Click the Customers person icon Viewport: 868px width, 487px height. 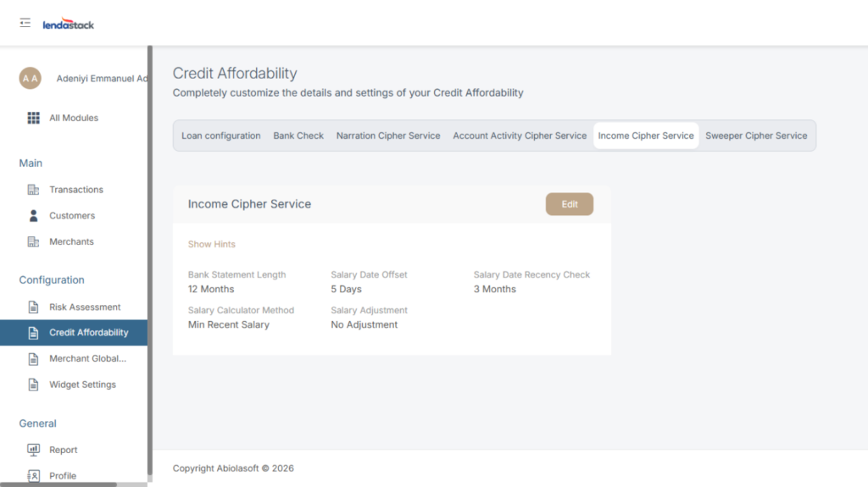pyautogui.click(x=34, y=216)
